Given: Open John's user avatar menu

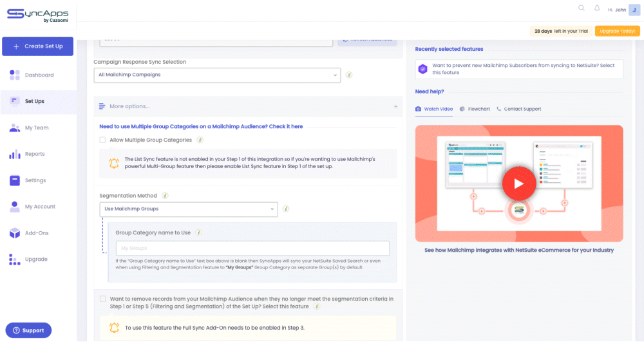Looking at the screenshot, I should 634,10.
